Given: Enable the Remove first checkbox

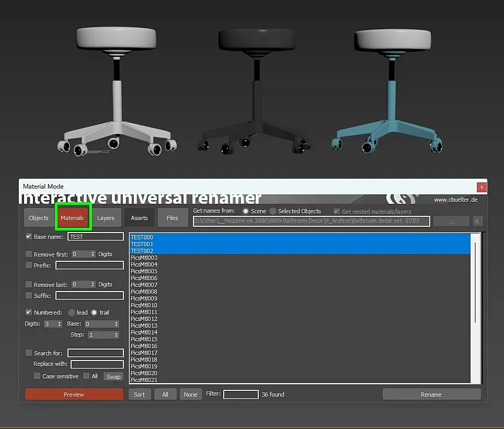Looking at the screenshot, I should pyautogui.click(x=29, y=254).
